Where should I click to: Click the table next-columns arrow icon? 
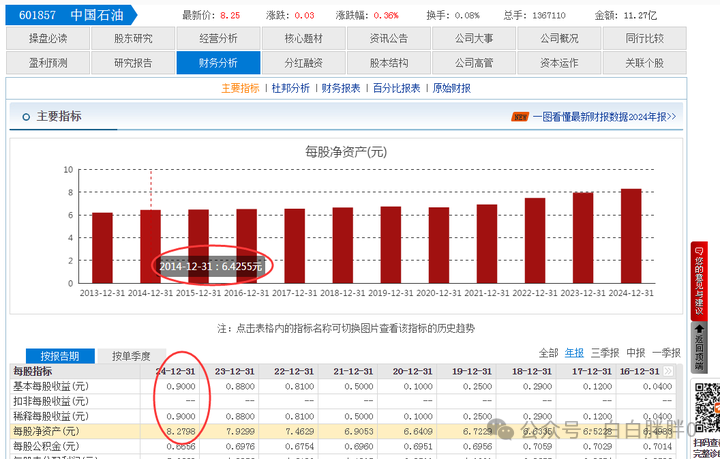click(668, 371)
